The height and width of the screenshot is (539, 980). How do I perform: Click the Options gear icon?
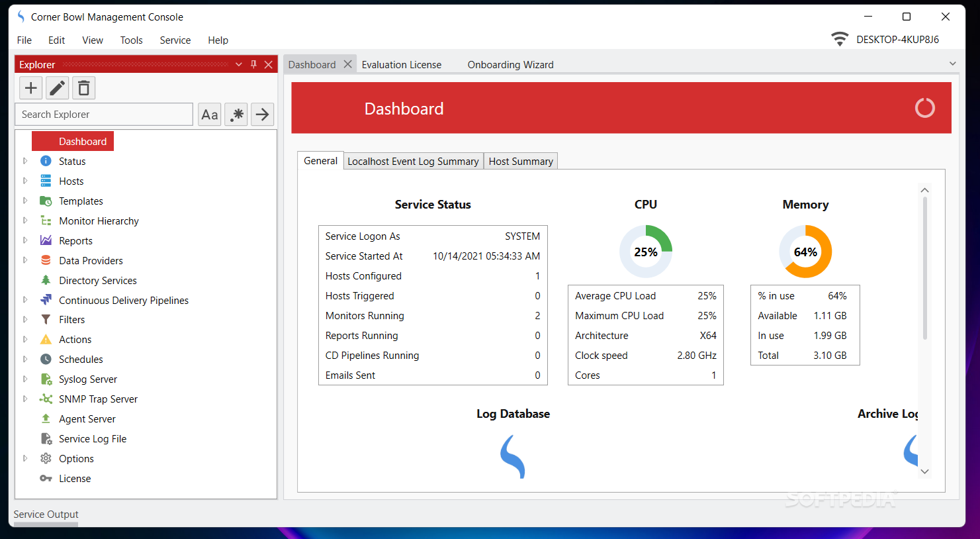46,458
